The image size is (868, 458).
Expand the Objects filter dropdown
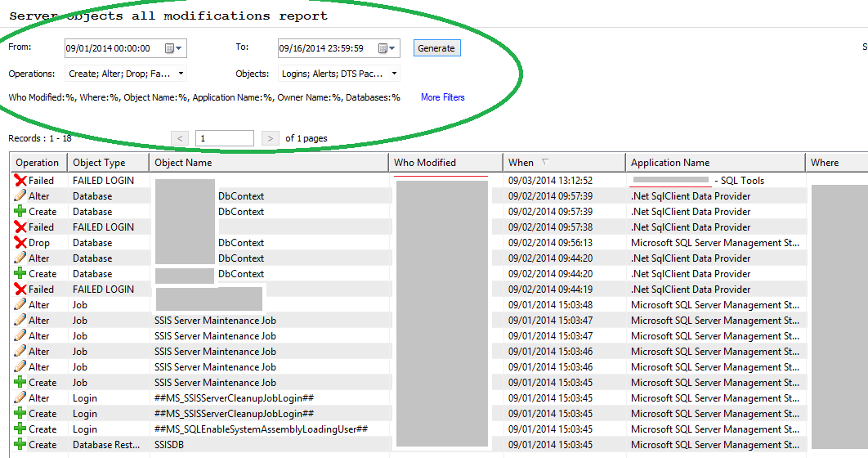(x=394, y=74)
